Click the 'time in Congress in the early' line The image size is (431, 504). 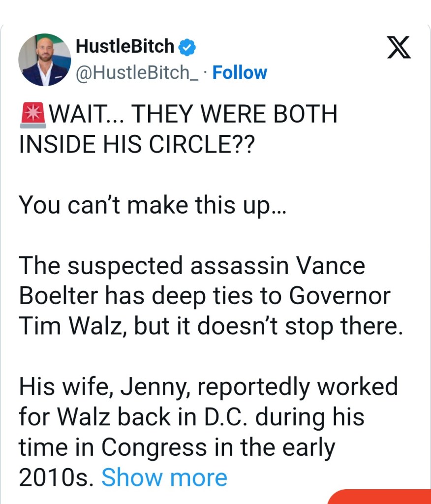click(x=177, y=447)
